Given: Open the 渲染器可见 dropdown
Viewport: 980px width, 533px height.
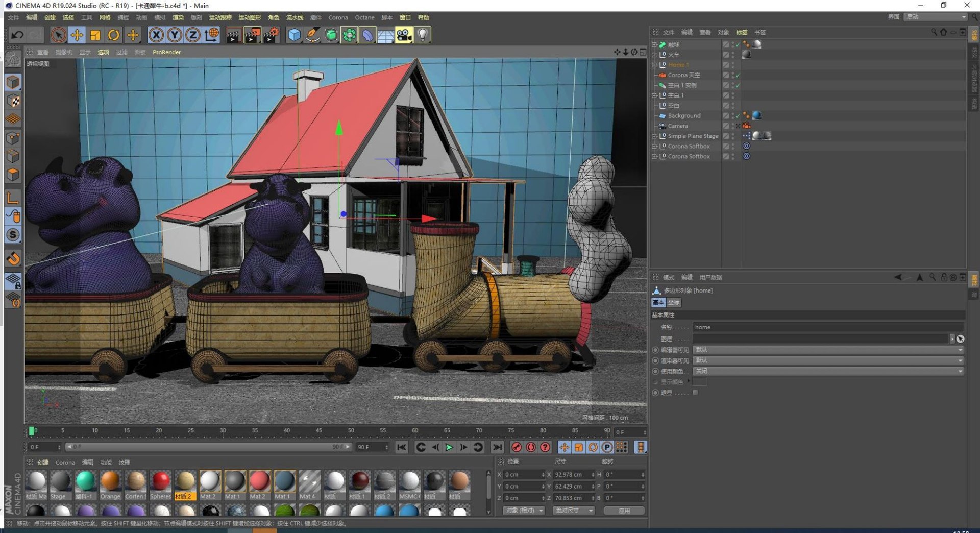Looking at the screenshot, I should click(x=828, y=361).
